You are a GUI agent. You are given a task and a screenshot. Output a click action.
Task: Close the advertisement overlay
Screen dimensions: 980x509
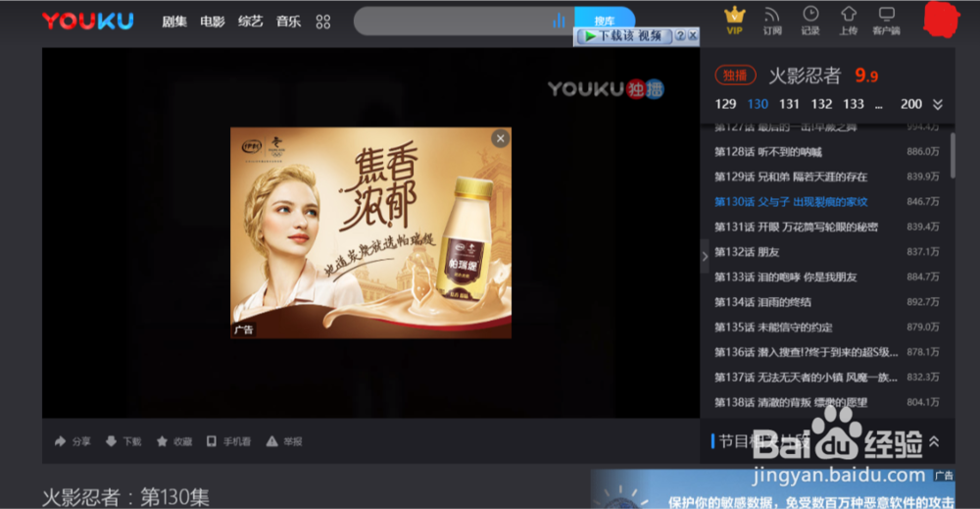coord(500,139)
